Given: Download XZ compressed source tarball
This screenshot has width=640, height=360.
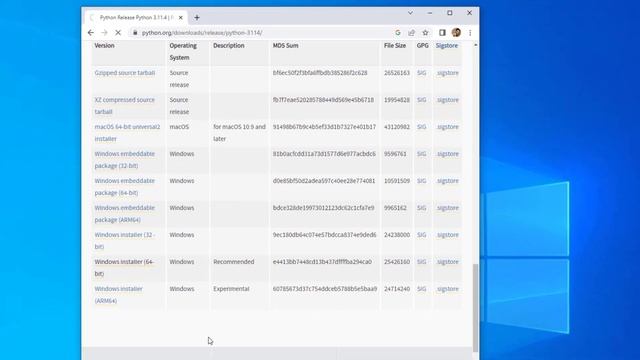Looking at the screenshot, I should [x=124, y=106].
